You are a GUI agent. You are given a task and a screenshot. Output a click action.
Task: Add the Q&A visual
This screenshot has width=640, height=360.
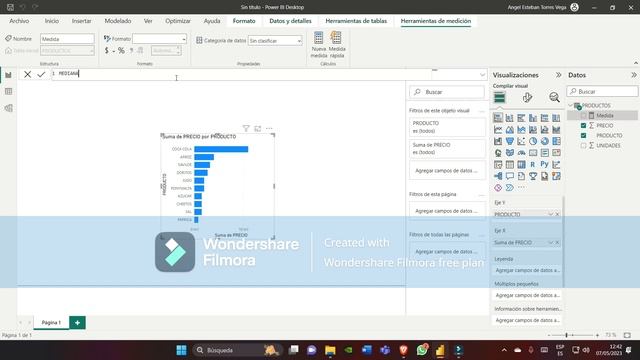click(510, 176)
